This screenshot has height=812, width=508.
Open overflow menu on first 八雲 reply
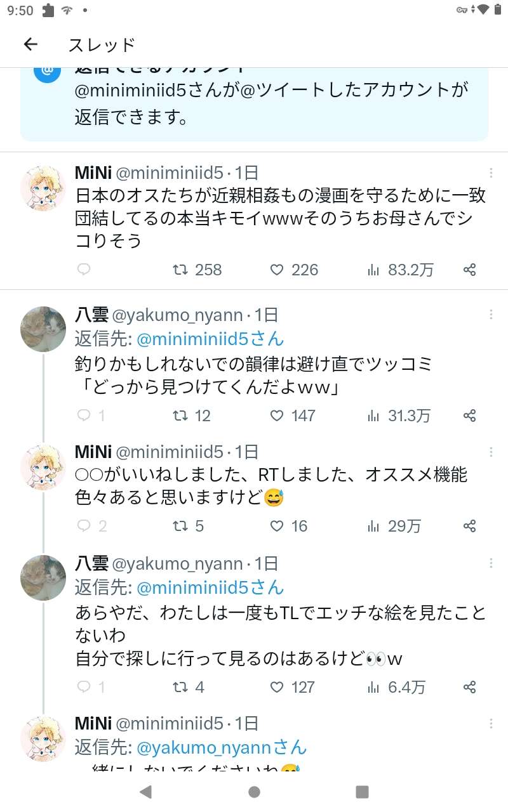tap(491, 315)
